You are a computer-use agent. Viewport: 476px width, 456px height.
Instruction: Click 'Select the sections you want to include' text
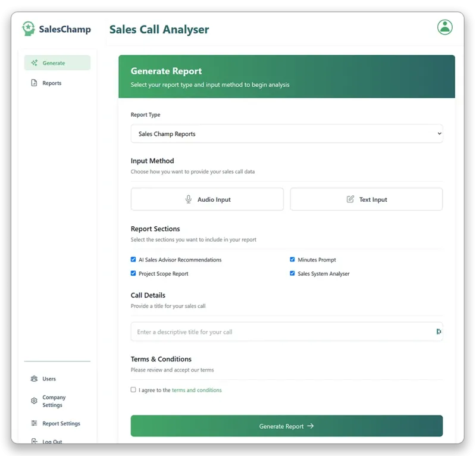(193, 239)
